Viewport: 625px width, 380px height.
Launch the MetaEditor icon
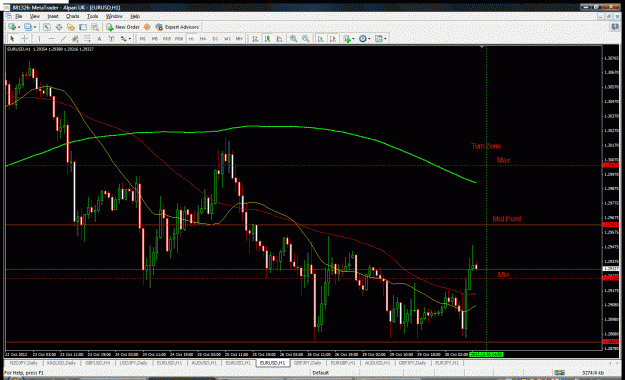pyautogui.click(x=147, y=27)
